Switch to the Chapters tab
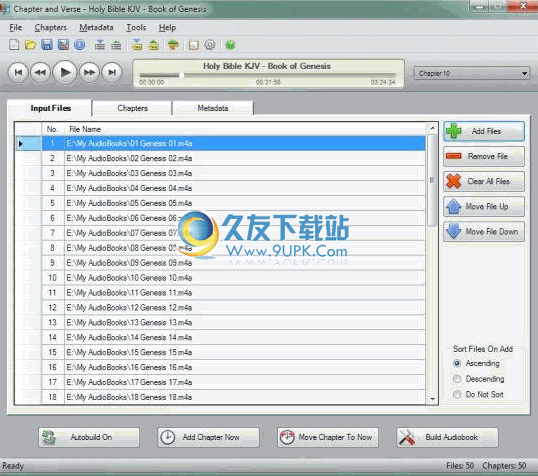 (133, 108)
